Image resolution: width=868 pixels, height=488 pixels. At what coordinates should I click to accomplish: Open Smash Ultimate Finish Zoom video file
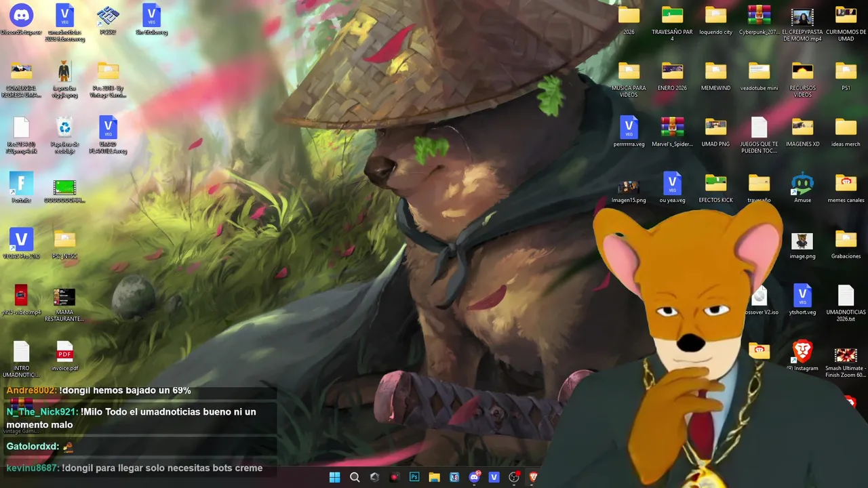[846, 363]
